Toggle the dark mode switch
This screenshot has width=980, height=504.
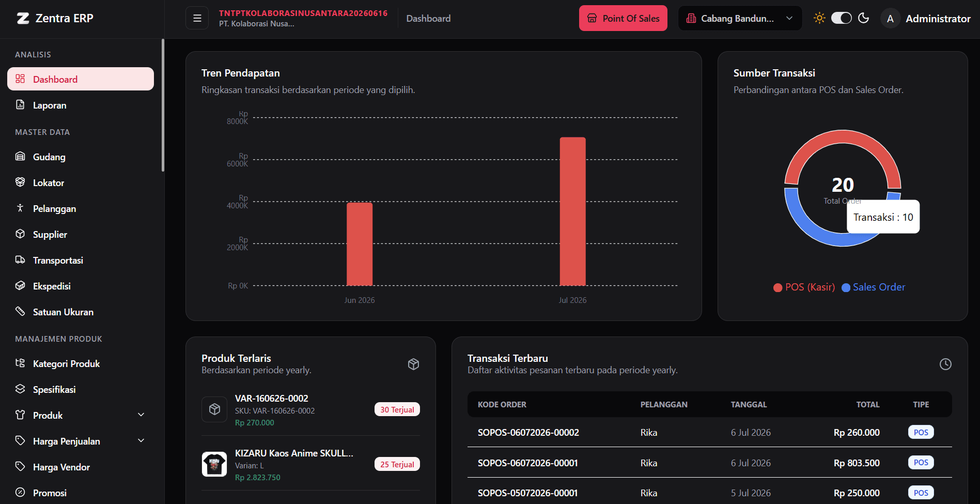841,18
